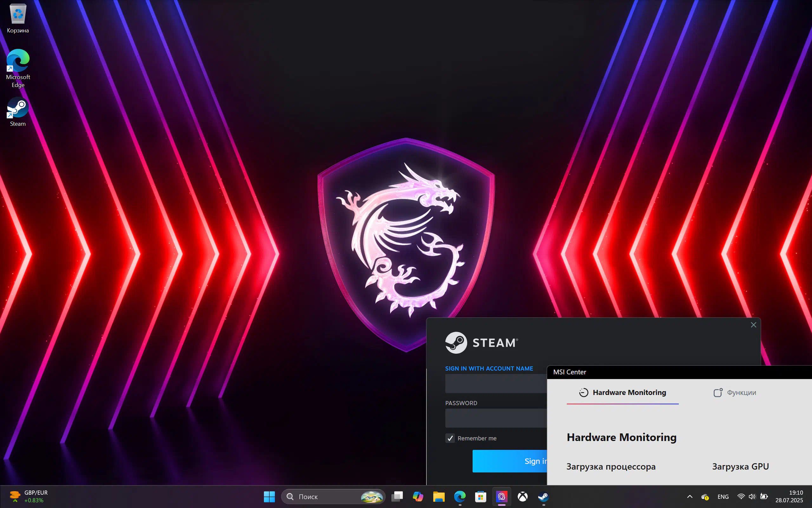Open the Windows Start menu

[x=269, y=496]
